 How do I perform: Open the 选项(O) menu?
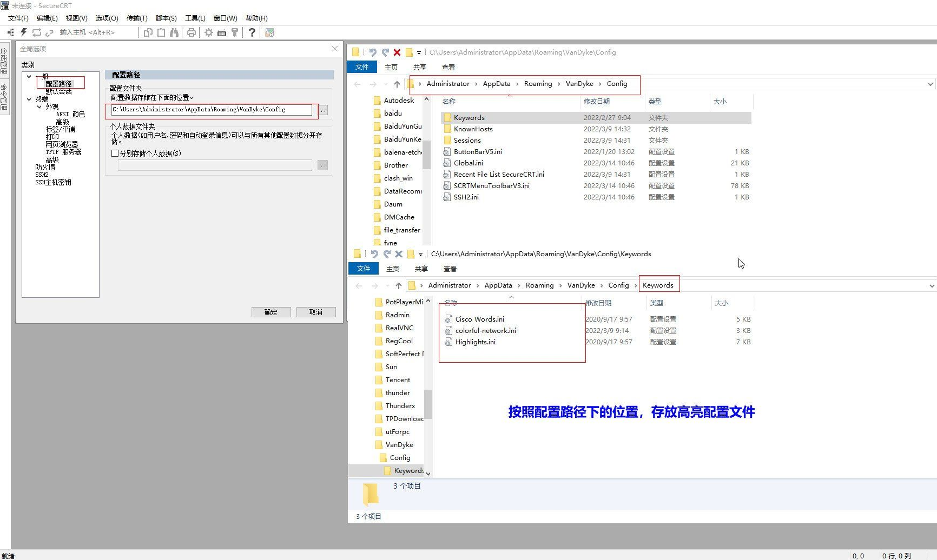point(107,18)
